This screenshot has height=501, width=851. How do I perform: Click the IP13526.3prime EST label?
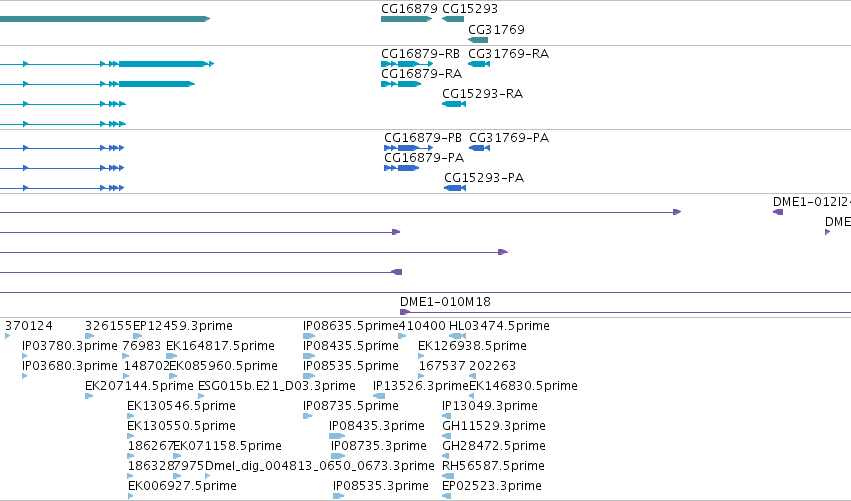pyautogui.click(x=421, y=386)
